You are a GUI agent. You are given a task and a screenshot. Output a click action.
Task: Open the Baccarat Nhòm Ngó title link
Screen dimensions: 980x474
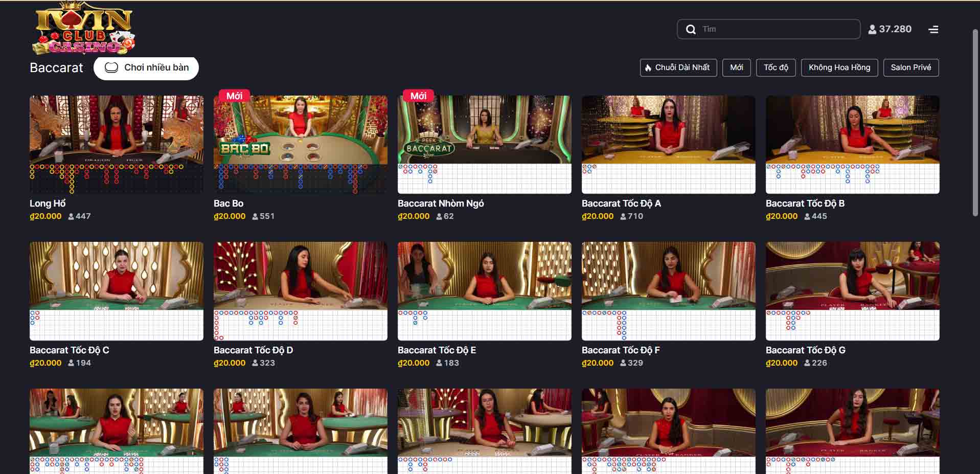click(441, 204)
